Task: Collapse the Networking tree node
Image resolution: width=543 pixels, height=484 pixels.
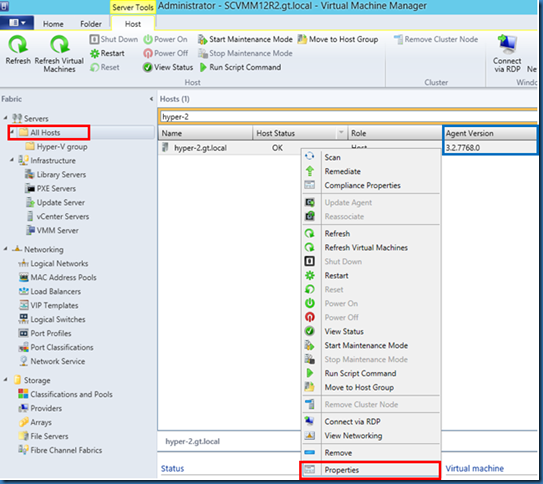Action: pyautogui.click(x=6, y=249)
